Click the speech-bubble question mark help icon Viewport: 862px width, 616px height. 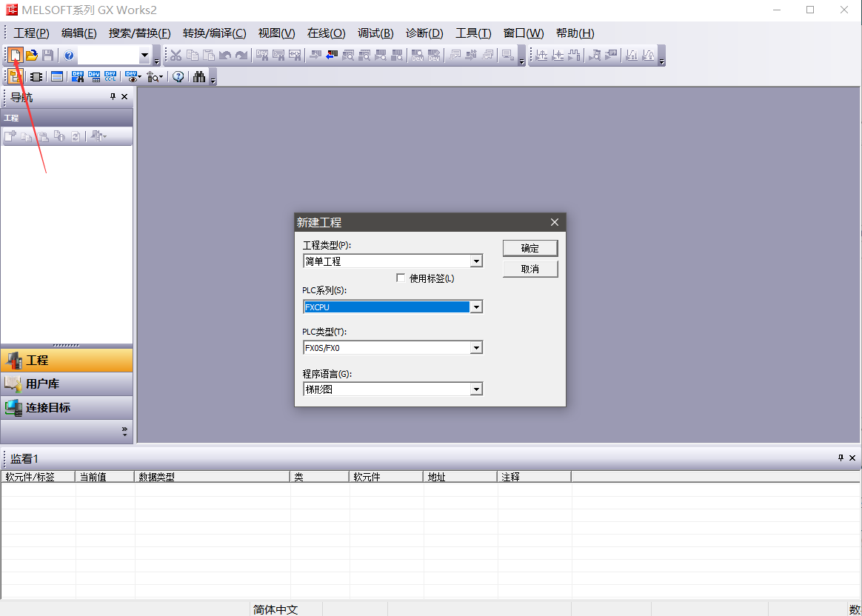point(178,76)
